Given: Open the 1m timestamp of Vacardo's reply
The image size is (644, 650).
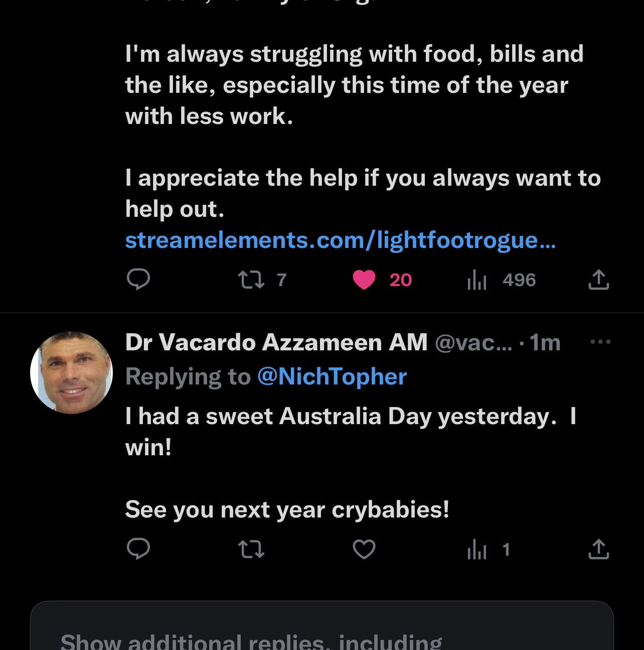Looking at the screenshot, I should [545, 342].
